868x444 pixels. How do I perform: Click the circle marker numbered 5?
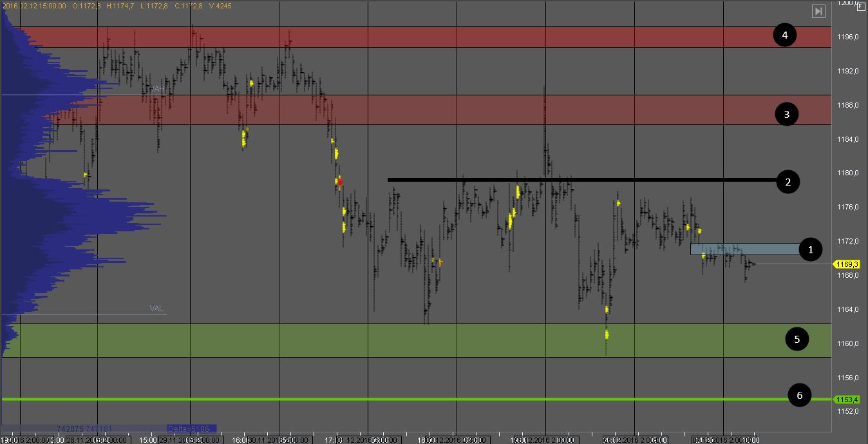797,339
